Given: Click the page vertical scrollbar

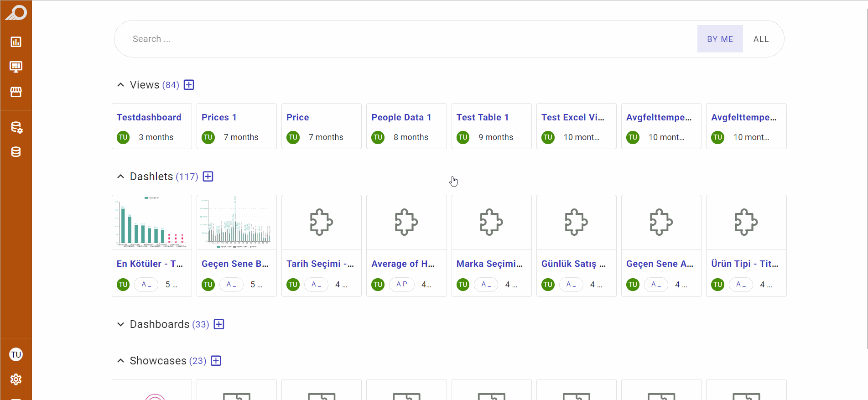Looking at the screenshot, I should click(867, 178).
